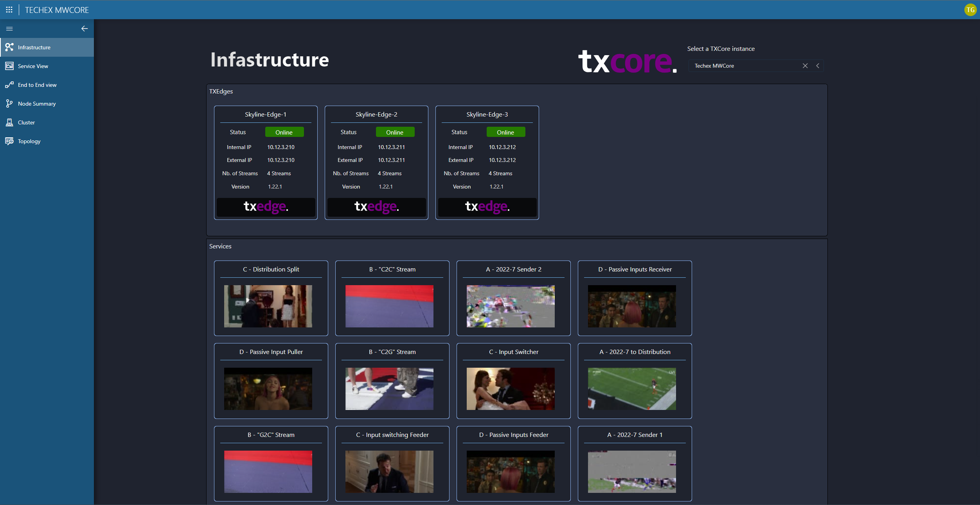Click 'A - 2022-7 Sender 1' card title
The height and width of the screenshot is (505, 980).
635,435
